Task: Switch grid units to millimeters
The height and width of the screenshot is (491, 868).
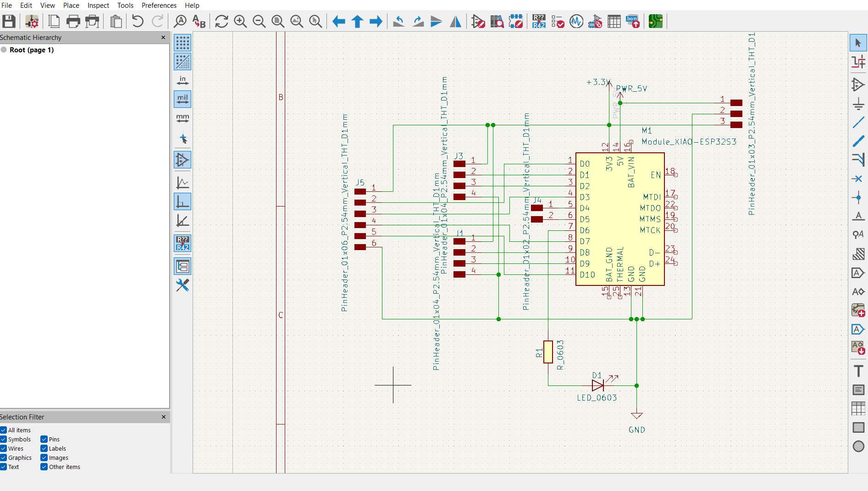Action: pyautogui.click(x=182, y=118)
